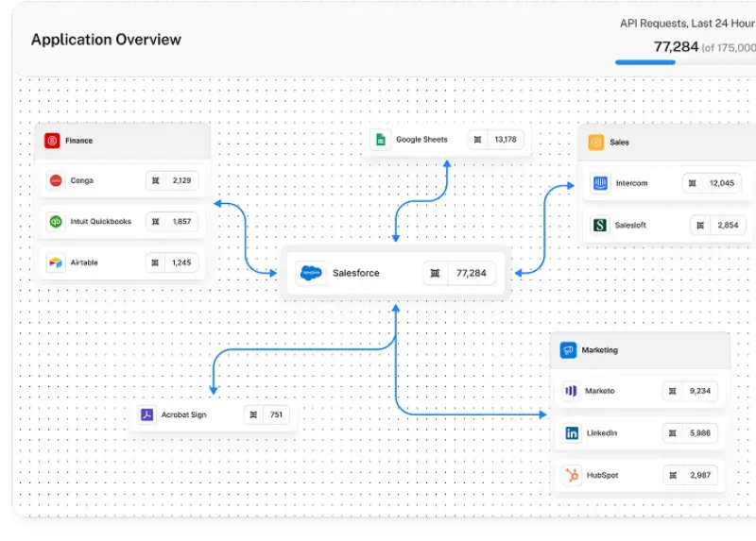Viewport: 756px width, 541px height.
Task: Click the request icon beside HubSpot 2,987
Action: click(673, 476)
